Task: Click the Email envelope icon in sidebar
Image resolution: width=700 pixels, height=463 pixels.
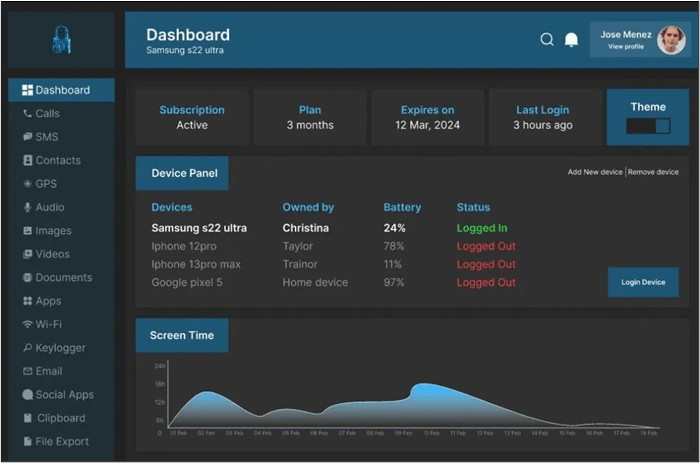Action: coord(27,372)
